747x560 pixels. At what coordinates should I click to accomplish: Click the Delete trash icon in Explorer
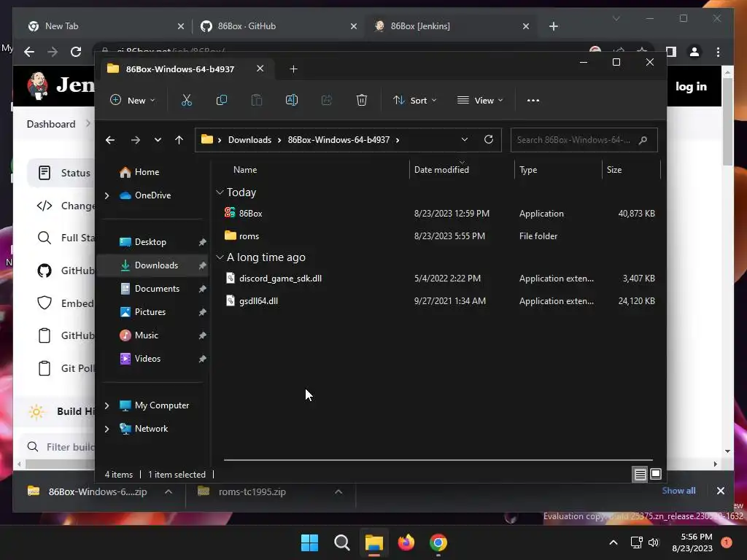tap(362, 100)
